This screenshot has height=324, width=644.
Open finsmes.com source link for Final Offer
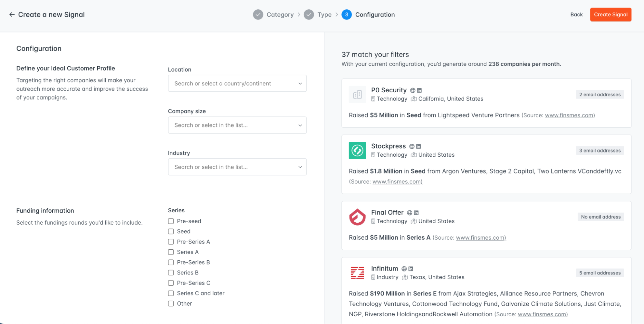click(481, 237)
